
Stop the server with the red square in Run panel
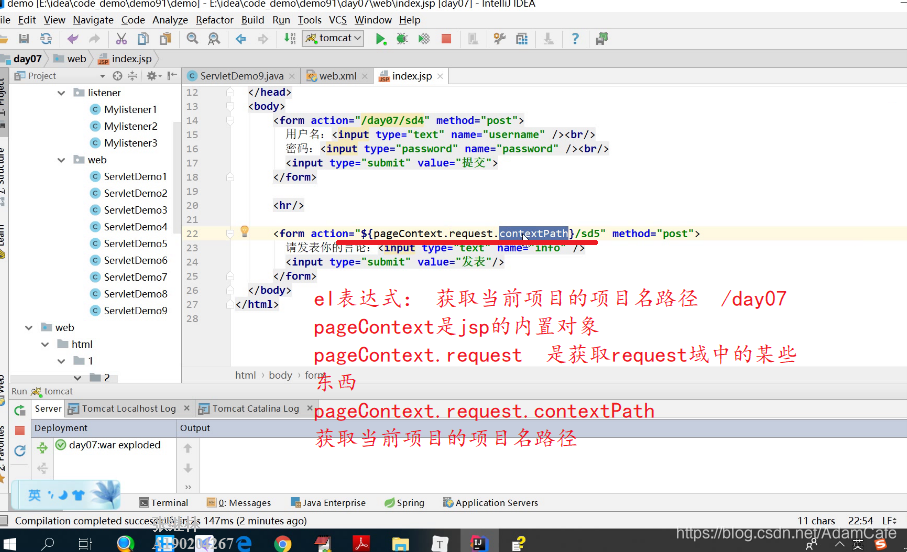(x=20, y=430)
